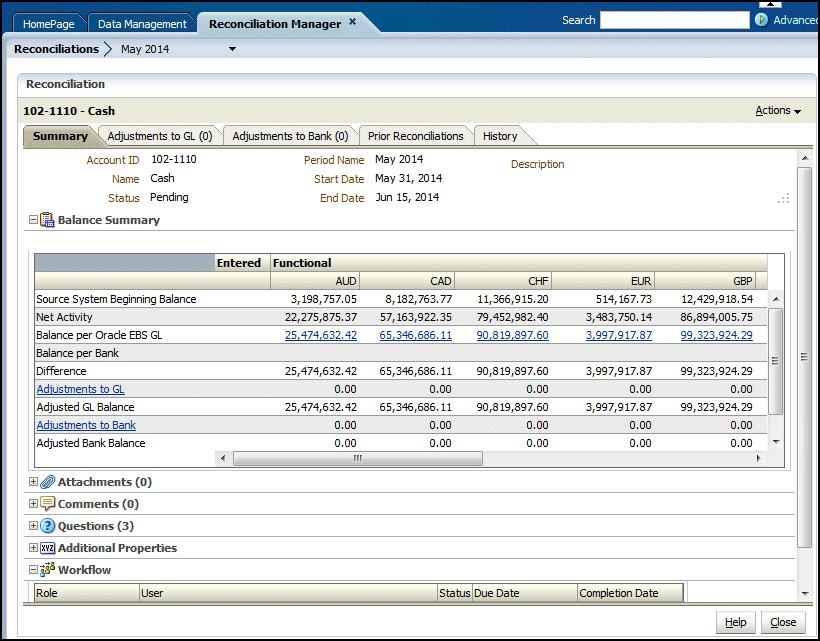Expand the Attachments section
Image resolution: width=820 pixels, height=641 pixels.
pos(33,482)
